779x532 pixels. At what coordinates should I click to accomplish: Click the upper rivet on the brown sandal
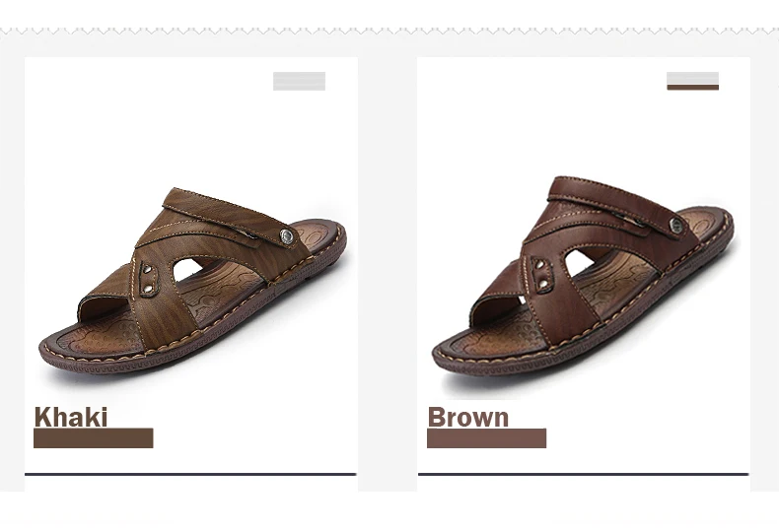pos(542,265)
